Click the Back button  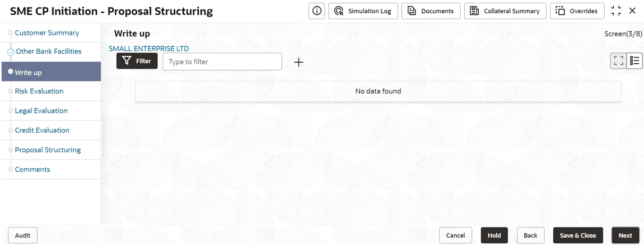[x=530, y=235]
